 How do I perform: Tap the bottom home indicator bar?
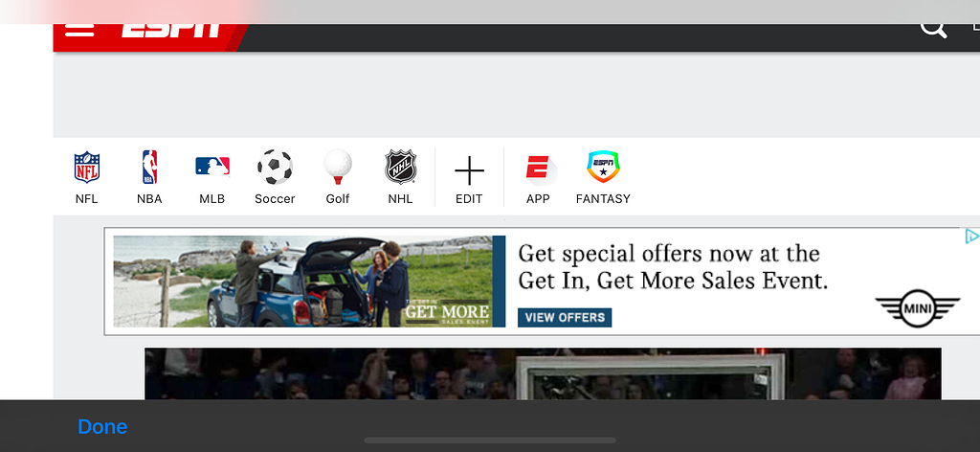click(x=490, y=441)
